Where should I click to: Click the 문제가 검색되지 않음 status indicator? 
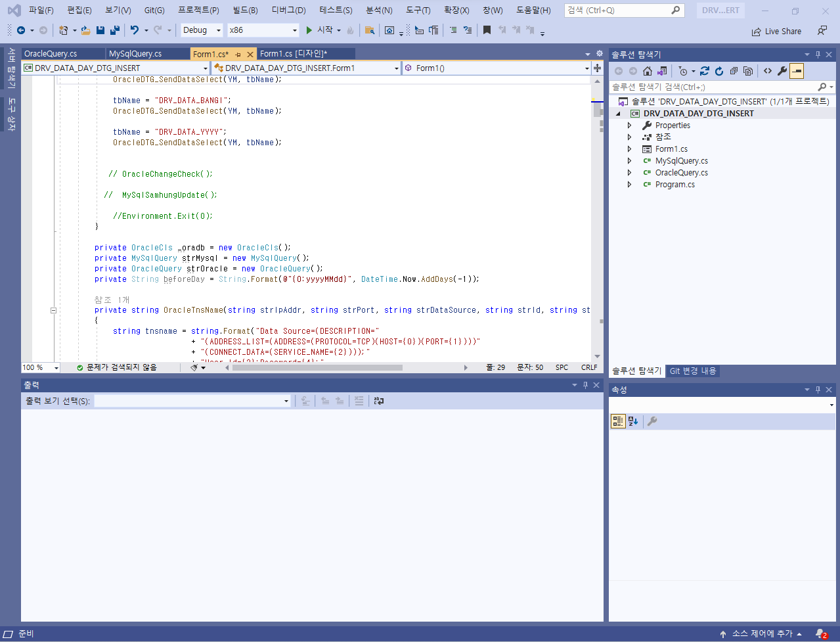point(116,367)
